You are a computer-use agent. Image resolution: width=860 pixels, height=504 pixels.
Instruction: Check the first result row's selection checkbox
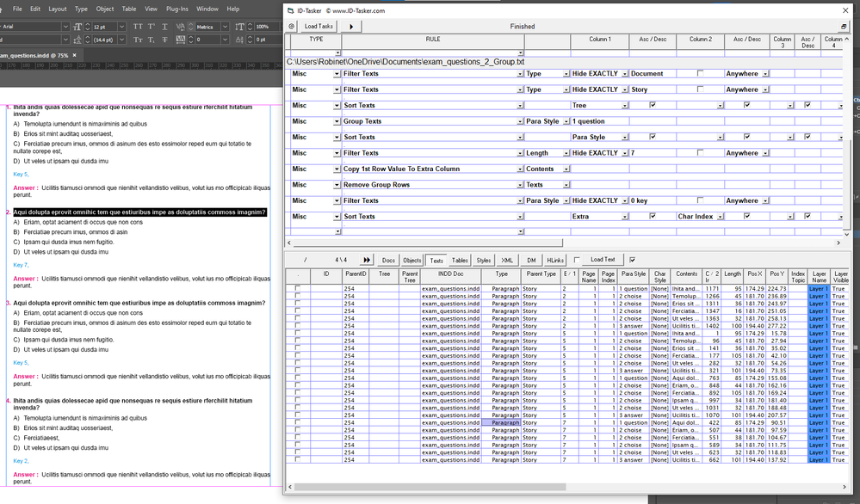pyautogui.click(x=297, y=287)
